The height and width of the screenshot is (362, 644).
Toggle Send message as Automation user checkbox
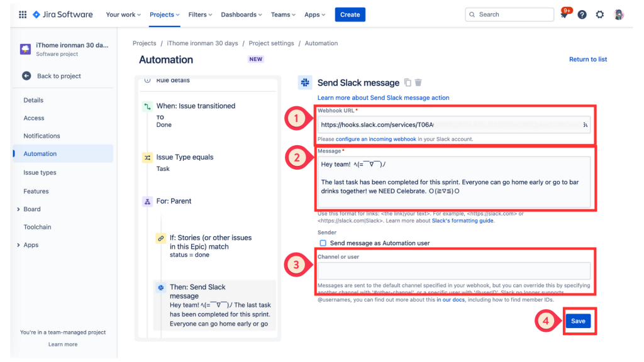click(x=323, y=243)
